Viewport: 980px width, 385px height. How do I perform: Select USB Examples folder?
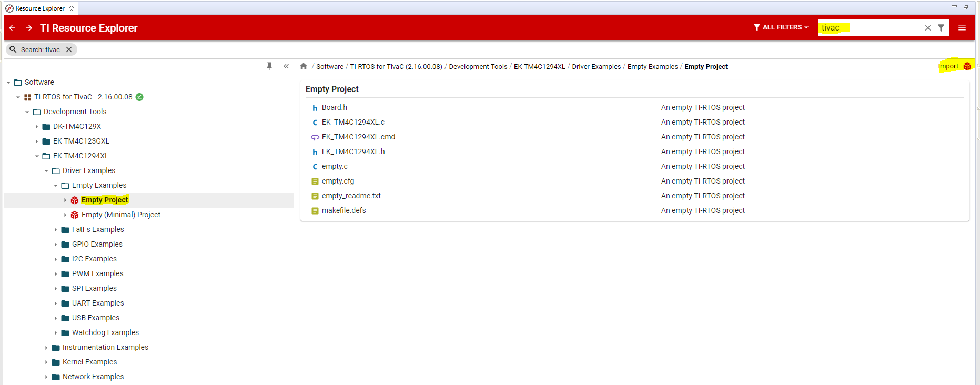(x=96, y=318)
